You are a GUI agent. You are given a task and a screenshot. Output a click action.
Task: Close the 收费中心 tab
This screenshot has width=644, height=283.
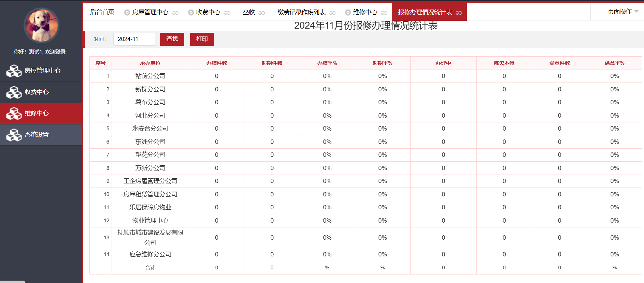(x=227, y=13)
